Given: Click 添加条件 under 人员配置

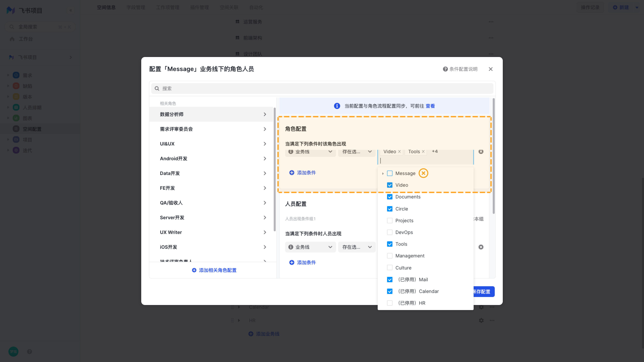Looking at the screenshot, I should tap(303, 262).
